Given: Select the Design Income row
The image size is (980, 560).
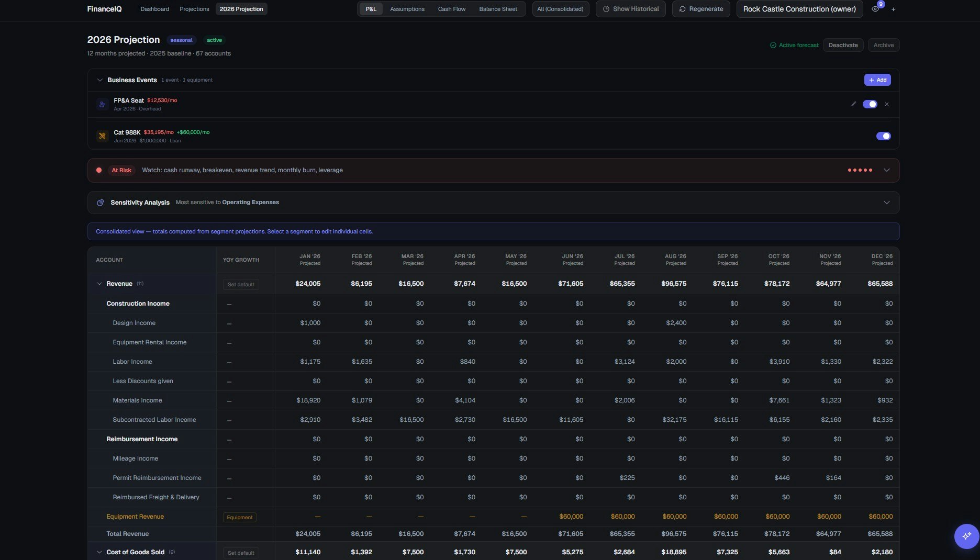Looking at the screenshot, I should pyautogui.click(x=493, y=323).
